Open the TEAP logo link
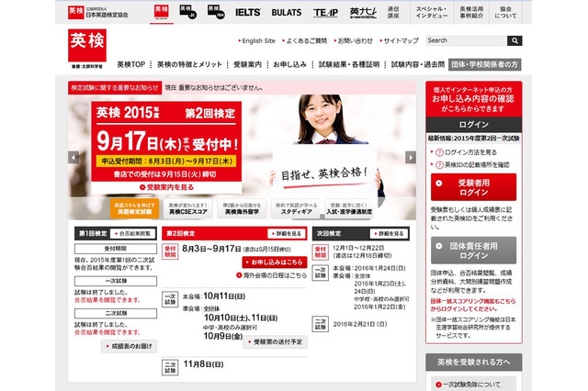Viewport: 588px width, 391px height. [x=325, y=13]
